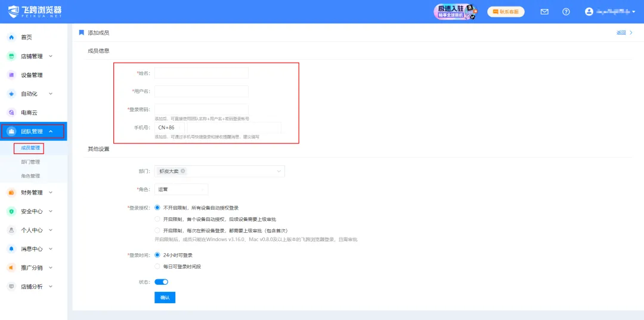644x320 pixels.
Task: Click the 手机号 number input field
Action: click(234, 128)
